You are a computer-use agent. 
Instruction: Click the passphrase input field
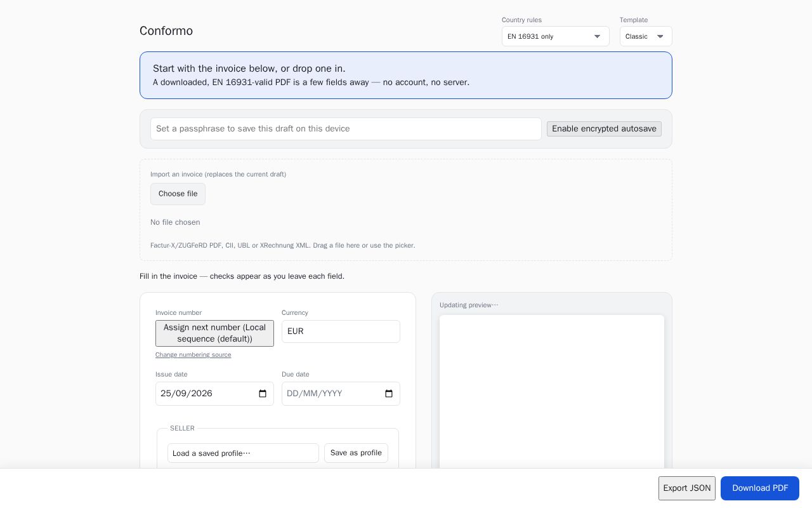[x=346, y=129]
